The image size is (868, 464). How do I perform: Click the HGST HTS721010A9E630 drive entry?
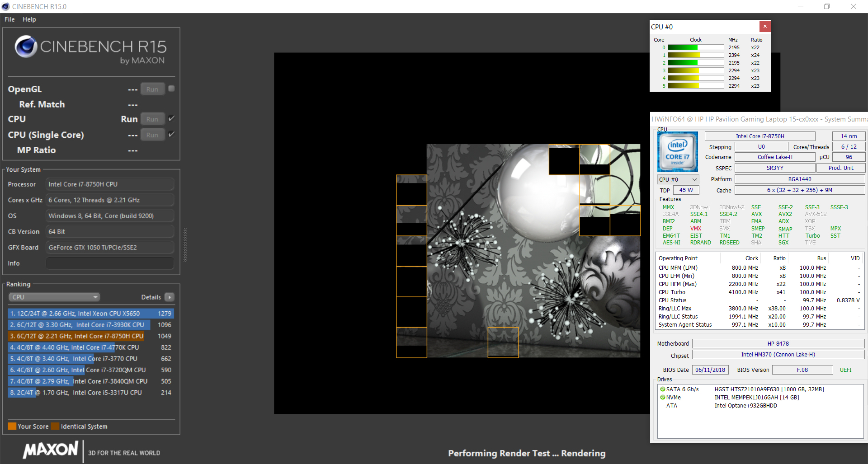tap(769, 389)
